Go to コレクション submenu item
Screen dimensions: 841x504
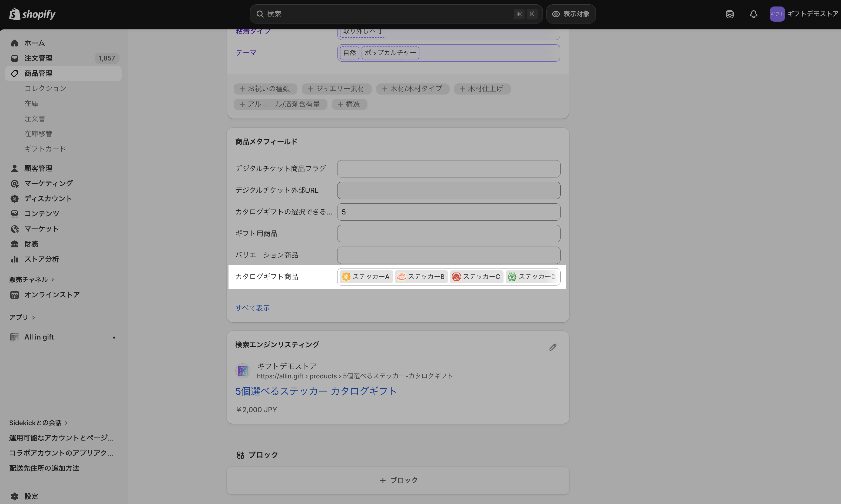(45, 88)
